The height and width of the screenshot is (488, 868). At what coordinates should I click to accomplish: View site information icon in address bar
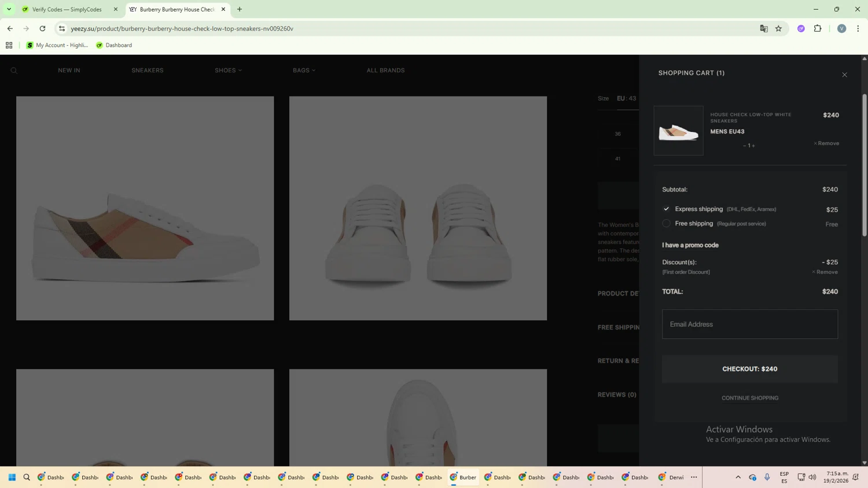click(62, 28)
